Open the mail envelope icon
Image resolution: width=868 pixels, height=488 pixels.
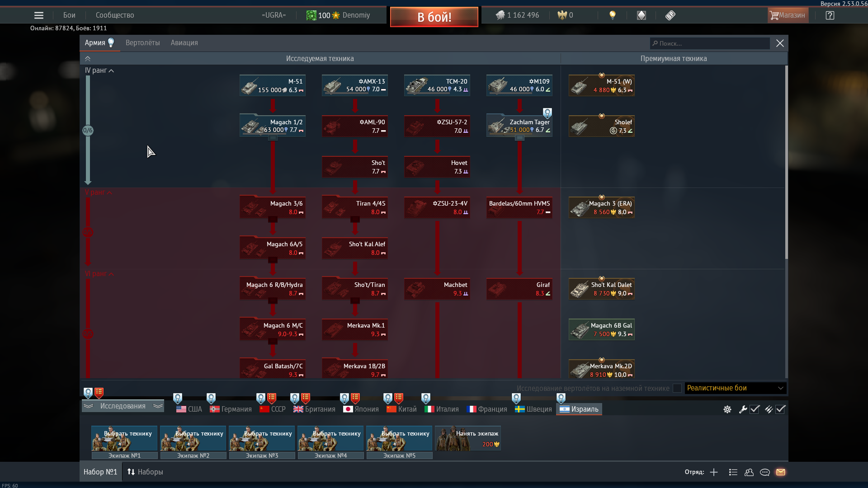(x=781, y=472)
